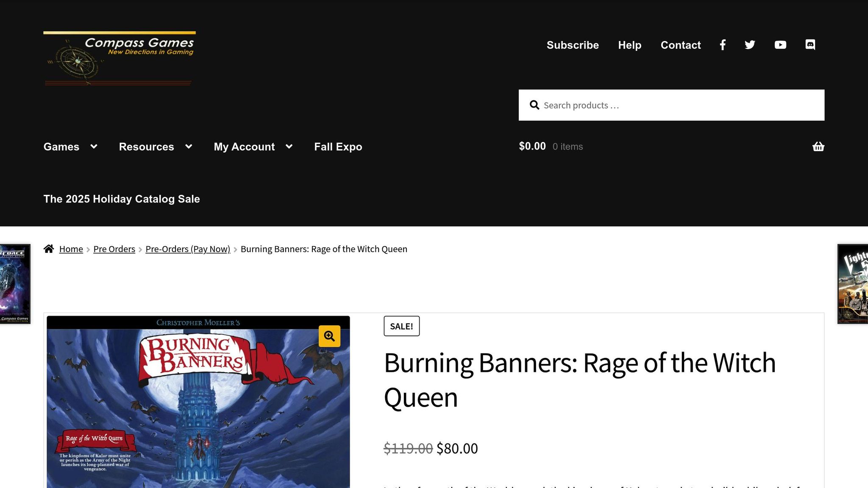Open the shopping basket icon

[x=818, y=147]
